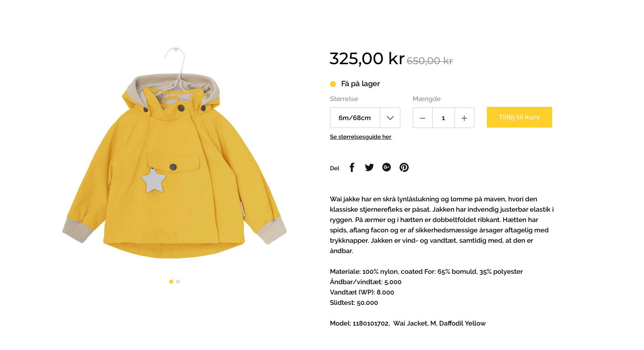Click the Google Plus share icon
644x350 pixels.
(387, 167)
